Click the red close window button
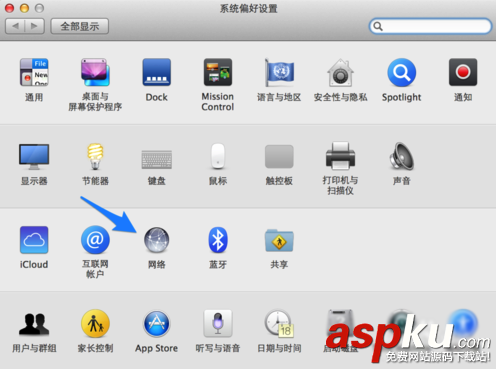The width and height of the screenshot is (496, 369). (x=10, y=8)
